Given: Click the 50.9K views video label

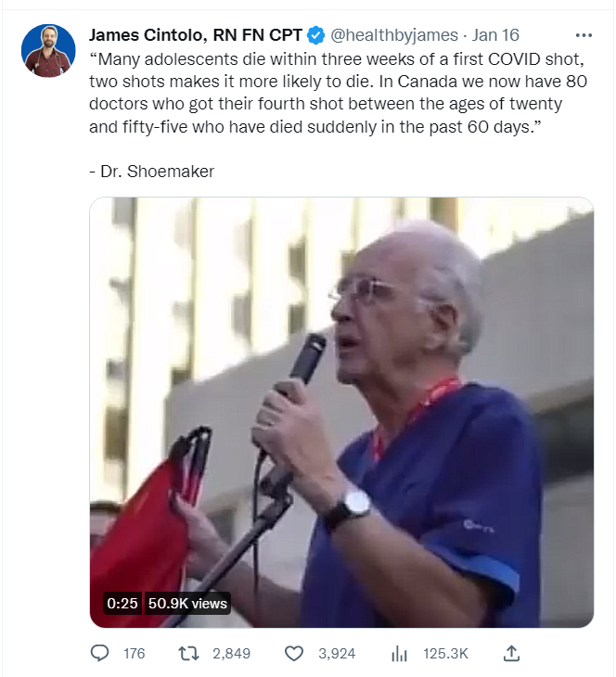Looking at the screenshot, I should 187,603.
